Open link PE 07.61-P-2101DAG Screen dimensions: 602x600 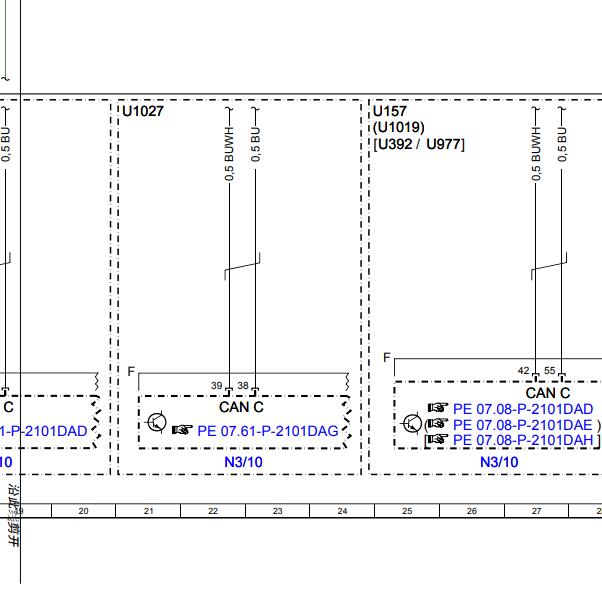coord(268,431)
